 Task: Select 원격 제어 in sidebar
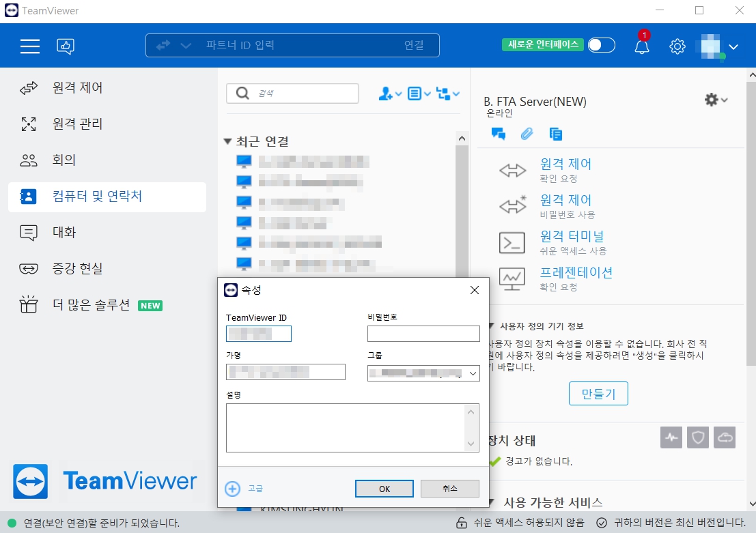pos(107,88)
